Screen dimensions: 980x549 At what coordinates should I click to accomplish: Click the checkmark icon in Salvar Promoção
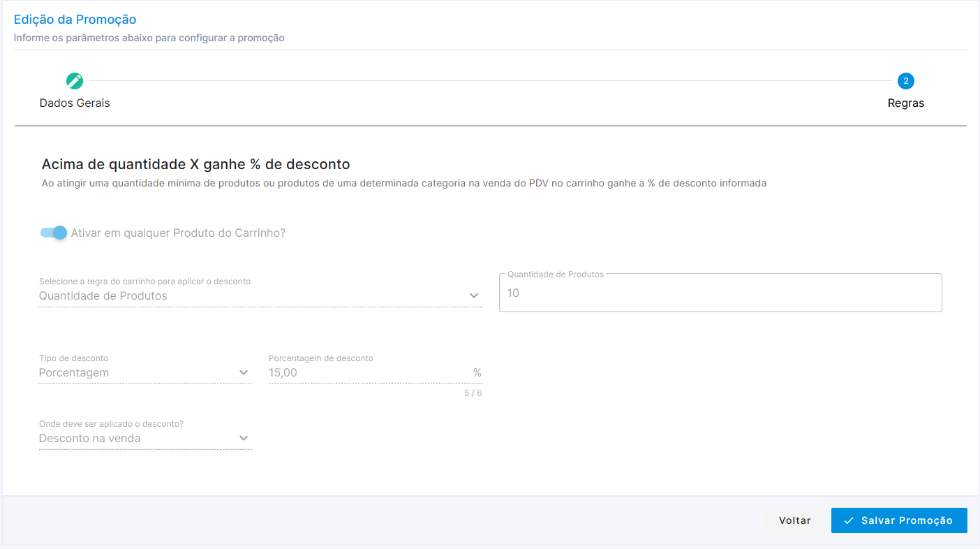(x=849, y=520)
